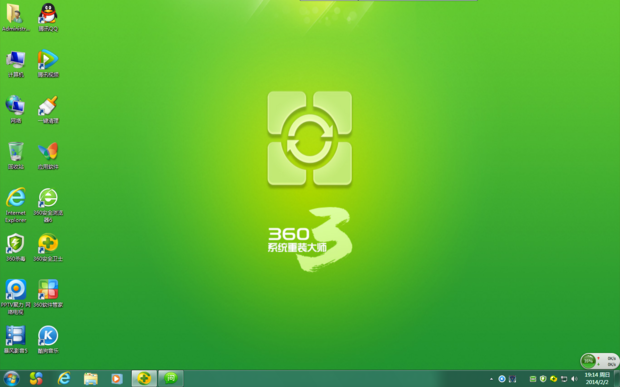Open the 360 Antivirus shield shortcut

coord(15,247)
